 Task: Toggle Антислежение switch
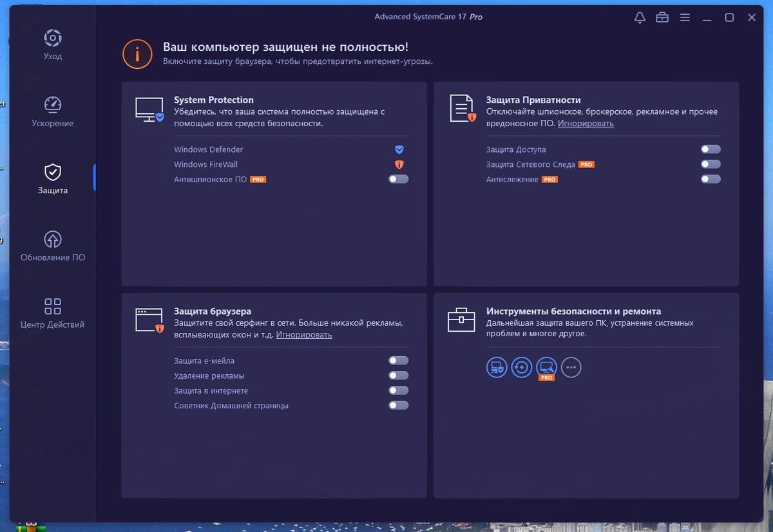point(711,179)
